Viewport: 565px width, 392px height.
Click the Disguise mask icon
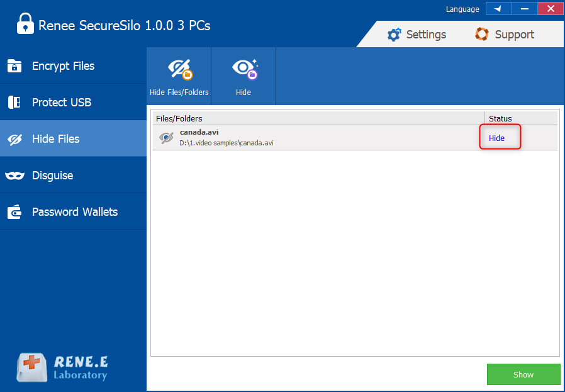coord(14,176)
